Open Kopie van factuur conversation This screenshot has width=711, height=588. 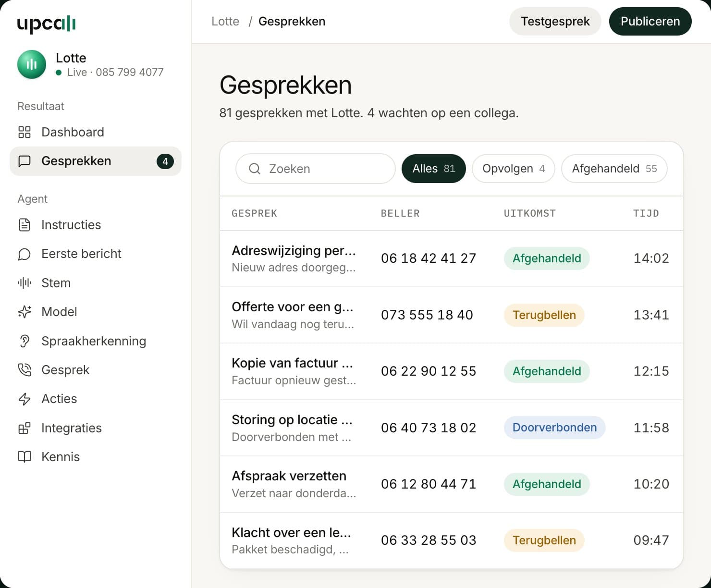(x=452, y=371)
